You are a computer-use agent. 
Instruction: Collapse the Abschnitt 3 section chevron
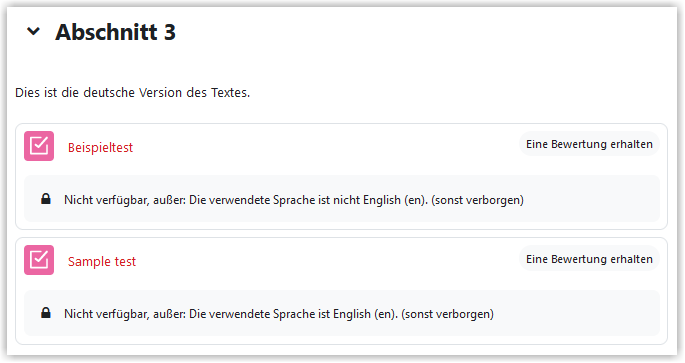(33, 31)
